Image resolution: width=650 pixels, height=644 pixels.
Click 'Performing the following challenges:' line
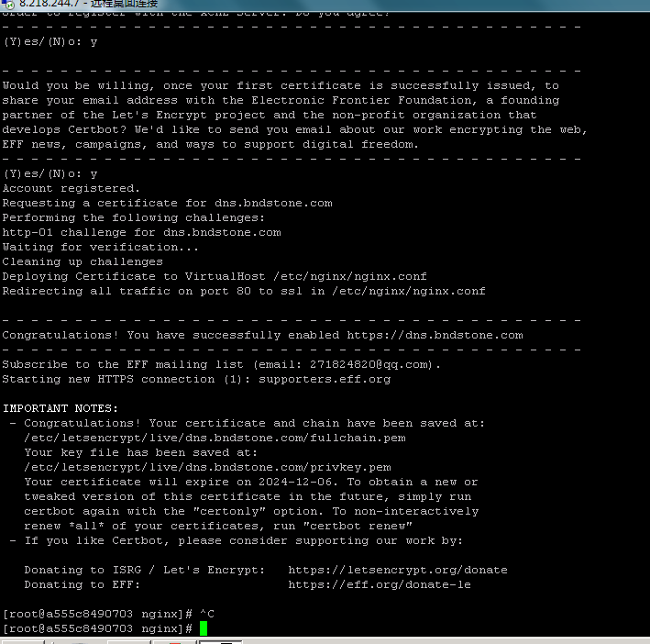click(134, 217)
